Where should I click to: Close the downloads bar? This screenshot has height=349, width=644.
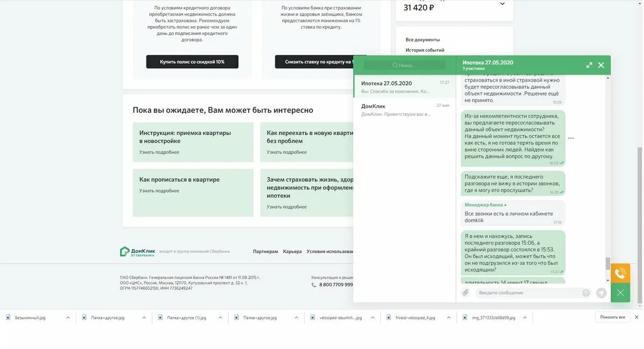[x=637, y=317]
